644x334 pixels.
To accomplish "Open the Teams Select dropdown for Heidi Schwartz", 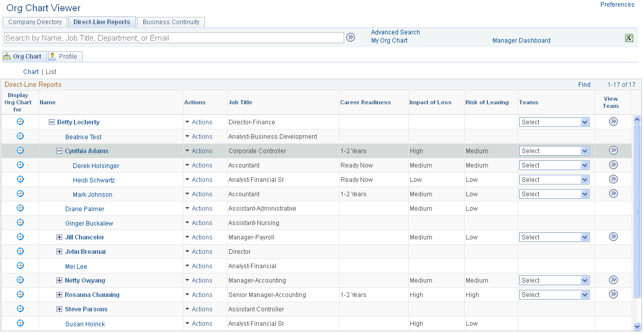I will tap(554, 179).
